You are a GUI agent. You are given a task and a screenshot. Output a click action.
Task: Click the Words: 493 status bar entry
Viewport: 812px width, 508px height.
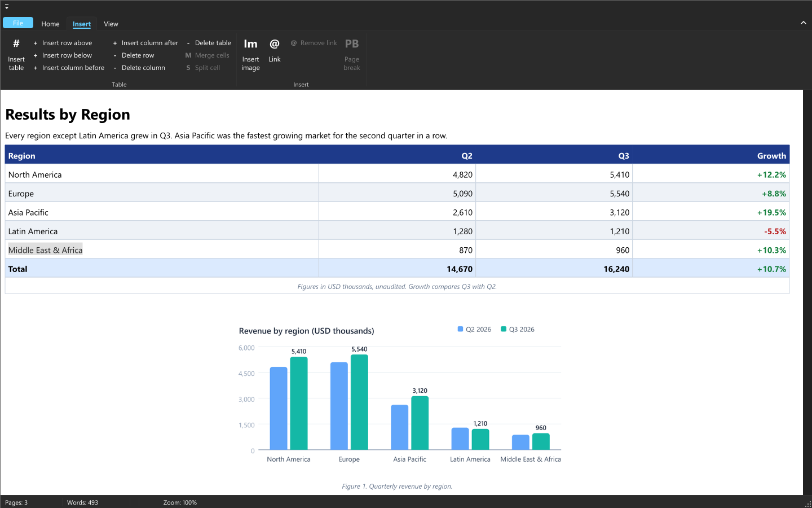click(x=82, y=502)
